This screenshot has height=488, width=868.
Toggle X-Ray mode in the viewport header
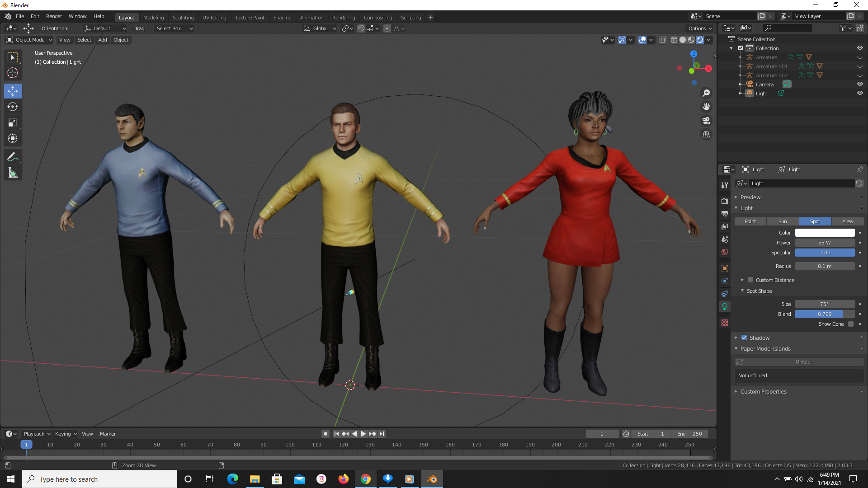662,40
